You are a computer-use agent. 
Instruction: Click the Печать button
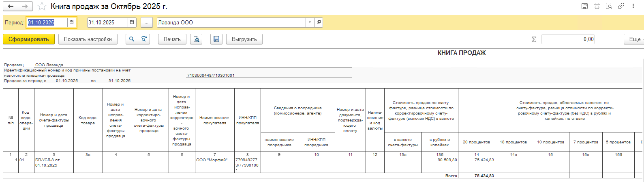click(172, 39)
